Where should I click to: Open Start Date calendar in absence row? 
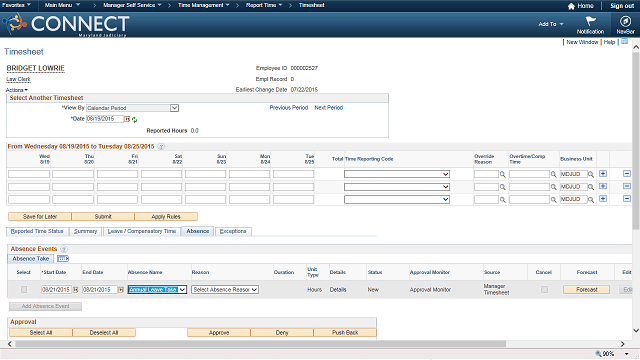point(76,290)
